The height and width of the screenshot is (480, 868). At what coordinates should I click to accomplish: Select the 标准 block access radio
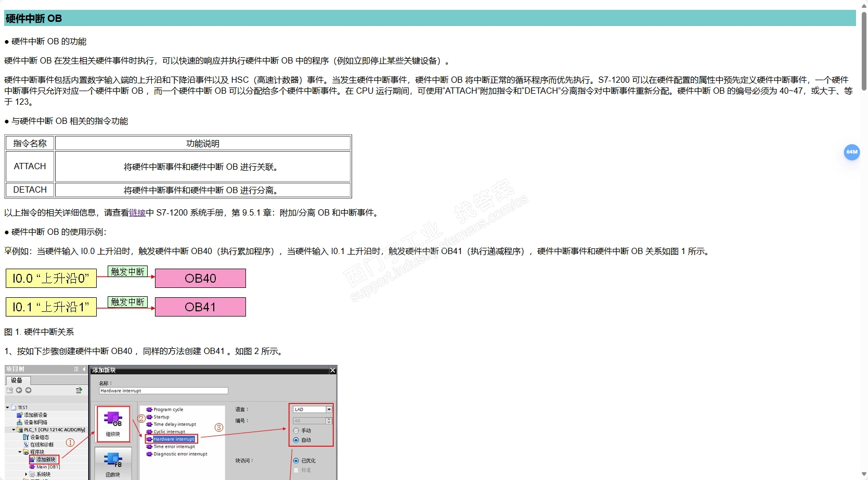[x=296, y=470]
